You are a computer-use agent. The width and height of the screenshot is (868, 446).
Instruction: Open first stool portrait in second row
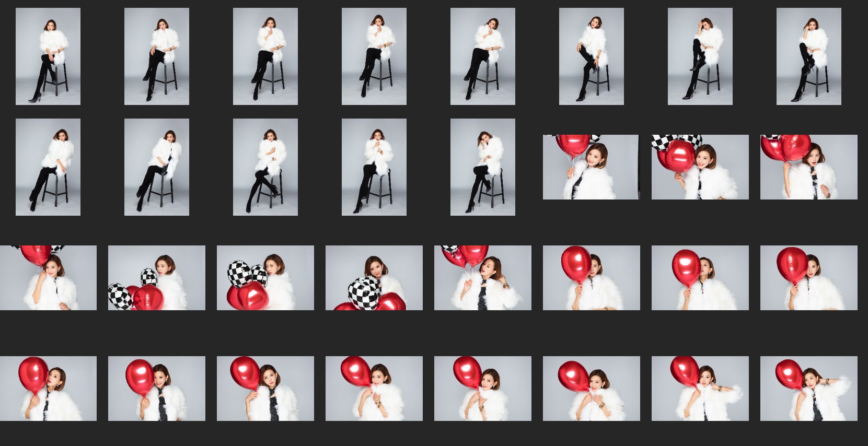tap(48, 167)
